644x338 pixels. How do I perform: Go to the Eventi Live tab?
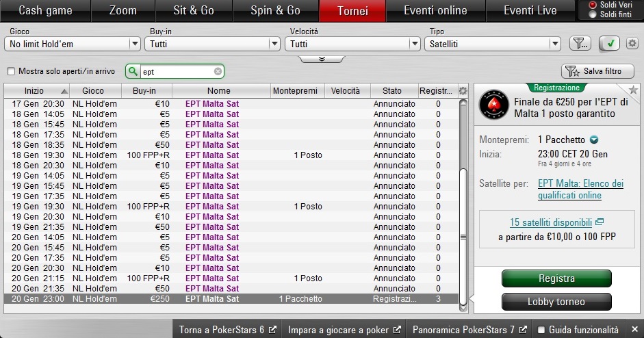pos(530,11)
